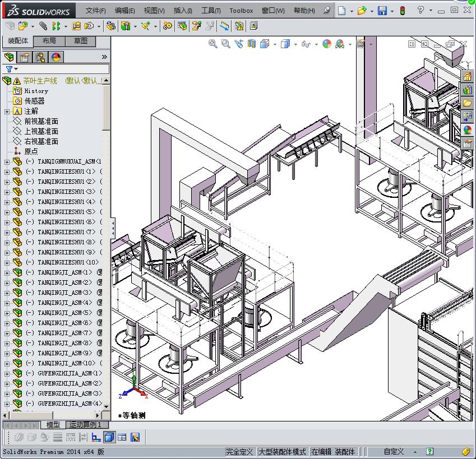Expand the TANQINGJI_ASM<3> tree node

coord(7,293)
